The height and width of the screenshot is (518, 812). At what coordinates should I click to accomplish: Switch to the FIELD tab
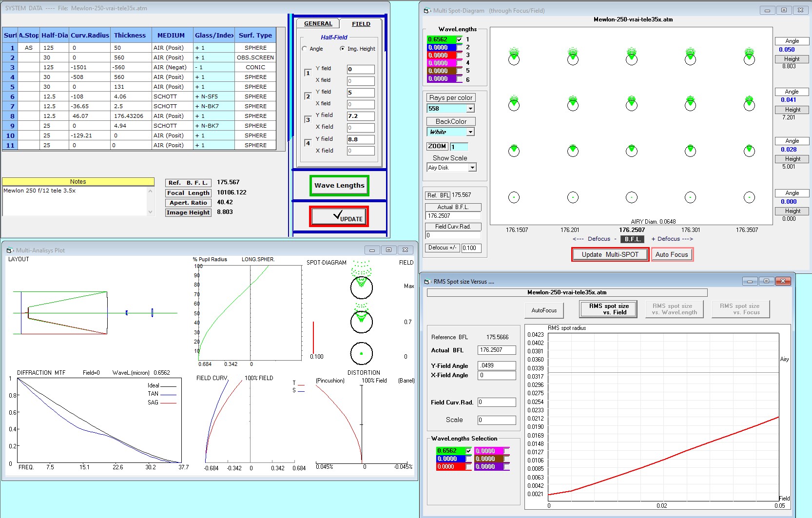click(x=361, y=24)
